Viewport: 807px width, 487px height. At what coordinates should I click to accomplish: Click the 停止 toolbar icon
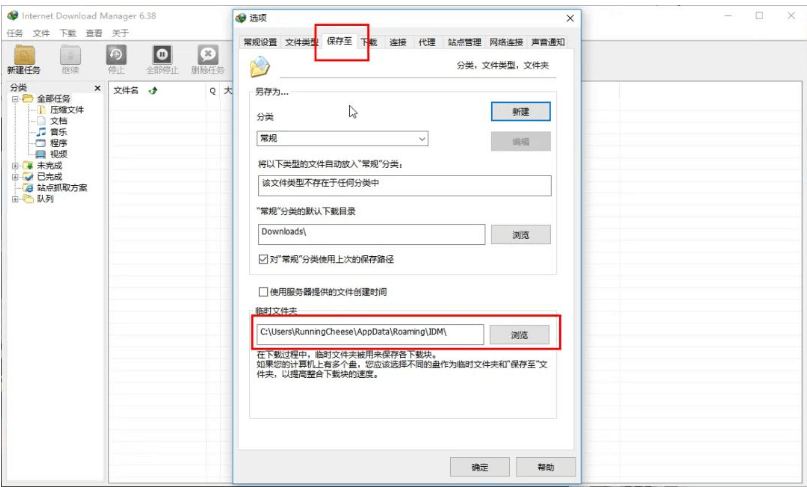coord(116,56)
